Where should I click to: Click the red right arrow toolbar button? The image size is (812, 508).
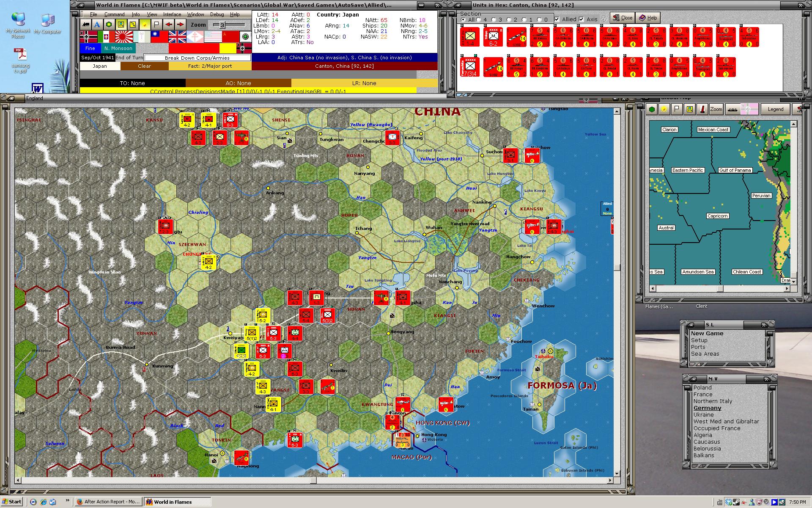click(x=180, y=25)
